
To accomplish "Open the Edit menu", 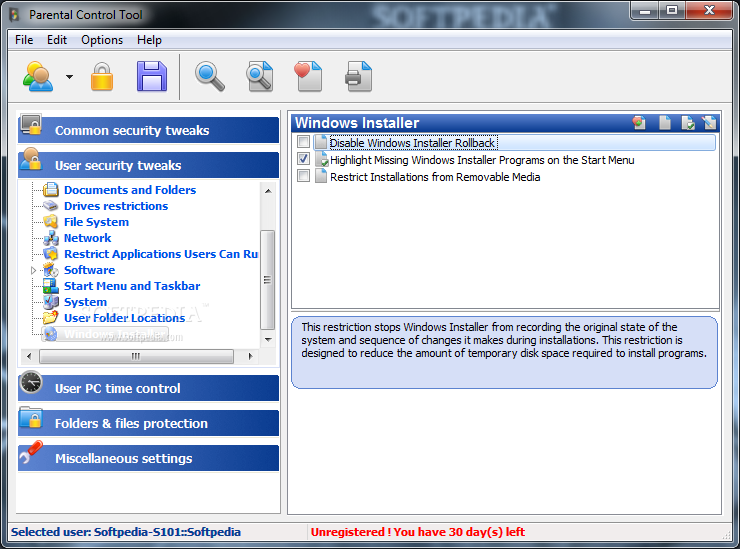I will coord(57,40).
